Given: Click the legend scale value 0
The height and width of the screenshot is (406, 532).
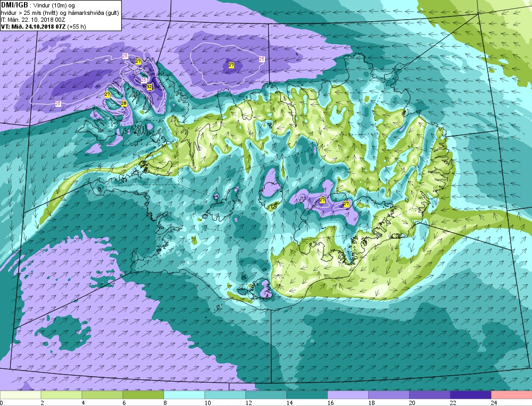Looking at the screenshot, I should (2, 403).
